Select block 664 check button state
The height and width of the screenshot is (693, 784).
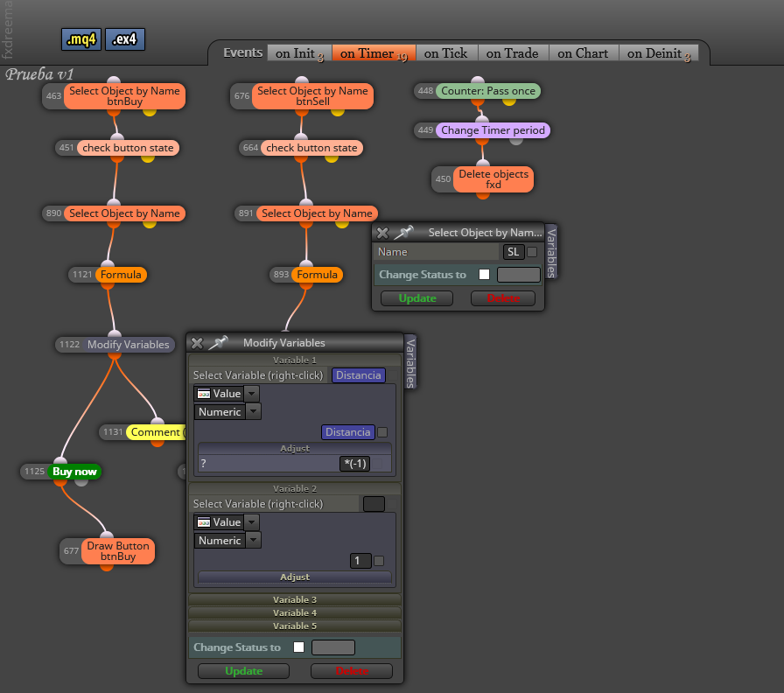pyautogui.click(x=311, y=148)
